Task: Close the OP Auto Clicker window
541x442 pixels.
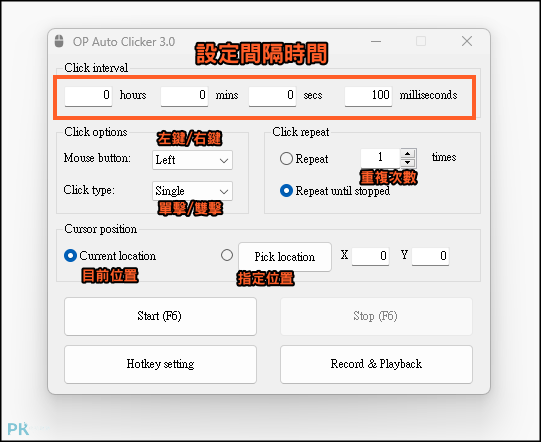Action: pyautogui.click(x=467, y=41)
